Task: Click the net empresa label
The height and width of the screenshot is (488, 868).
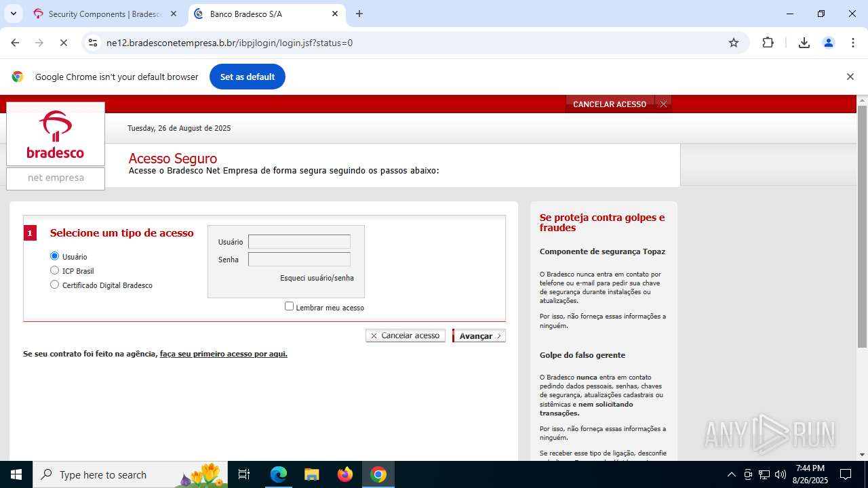Action: pos(56,178)
